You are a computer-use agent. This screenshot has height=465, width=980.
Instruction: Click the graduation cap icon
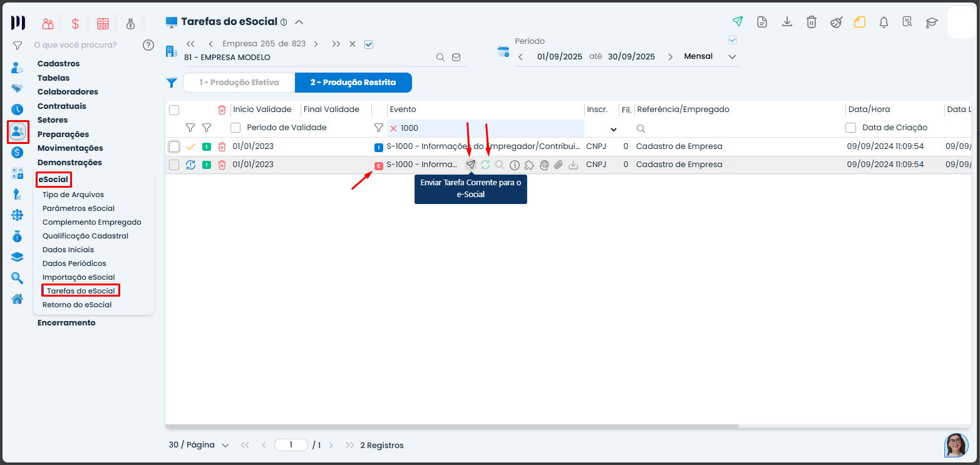tap(932, 23)
